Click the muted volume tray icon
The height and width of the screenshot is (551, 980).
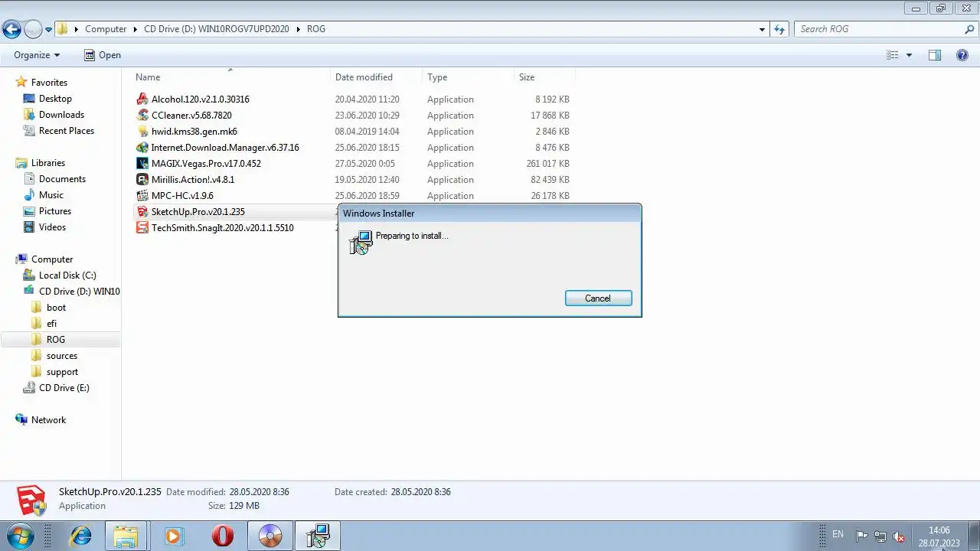[900, 536]
